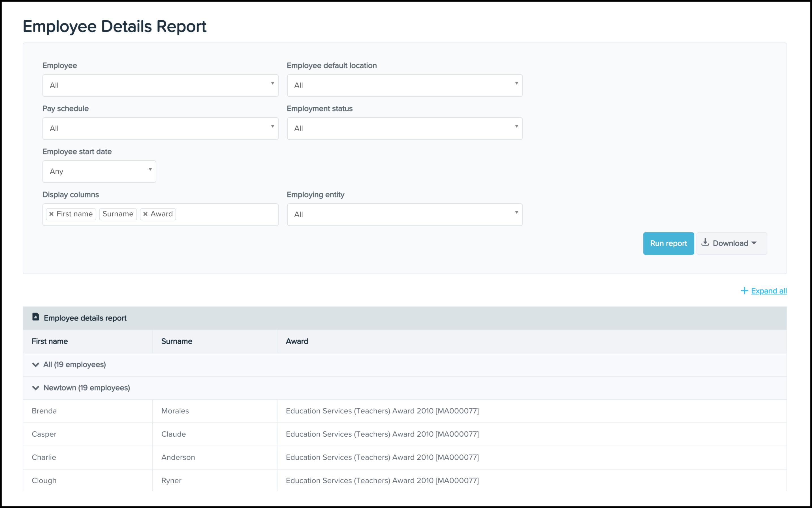Screen dimensions: 812x508
Task: Click inside the Display columns field
Action: click(227, 214)
